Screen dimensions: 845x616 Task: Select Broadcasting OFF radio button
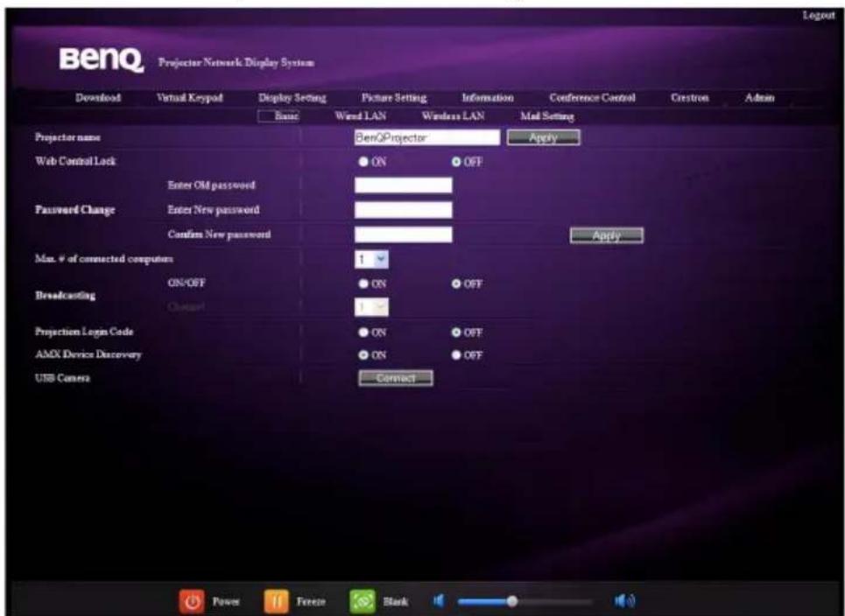pyautogui.click(x=456, y=283)
